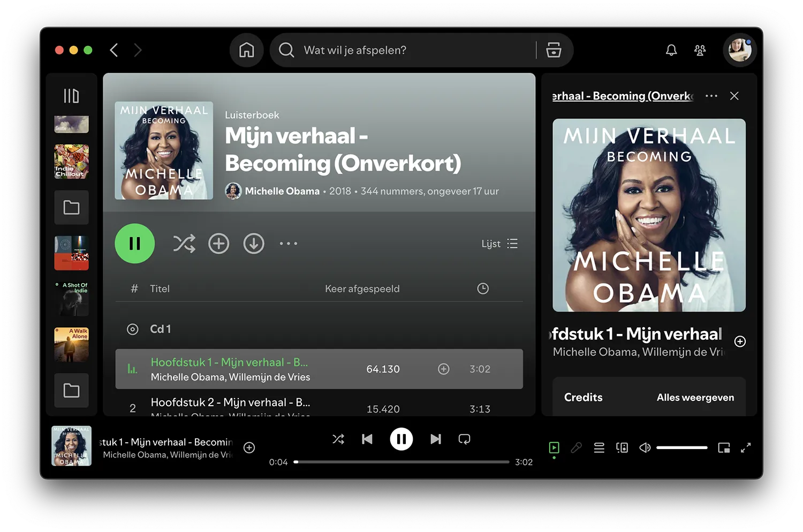The height and width of the screenshot is (532, 803).
Task: Open the Indie Chillout playlist thumbnail
Action: tap(71, 162)
